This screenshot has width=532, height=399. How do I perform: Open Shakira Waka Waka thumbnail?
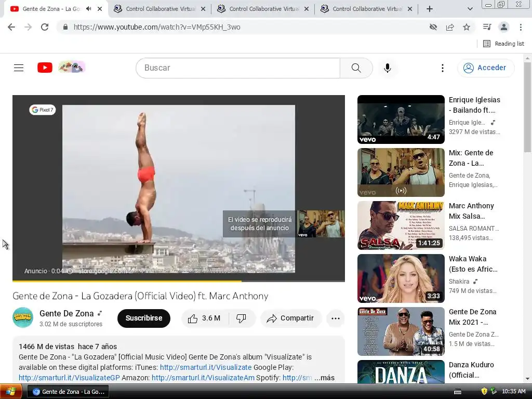click(x=401, y=278)
